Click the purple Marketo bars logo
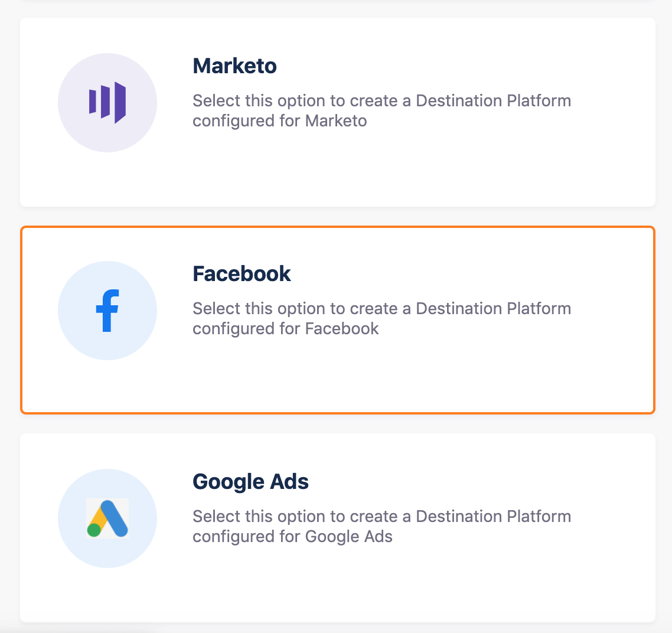Image resolution: width=672 pixels, height=633 pixels. pyautogui.click(x=107, y=103)
